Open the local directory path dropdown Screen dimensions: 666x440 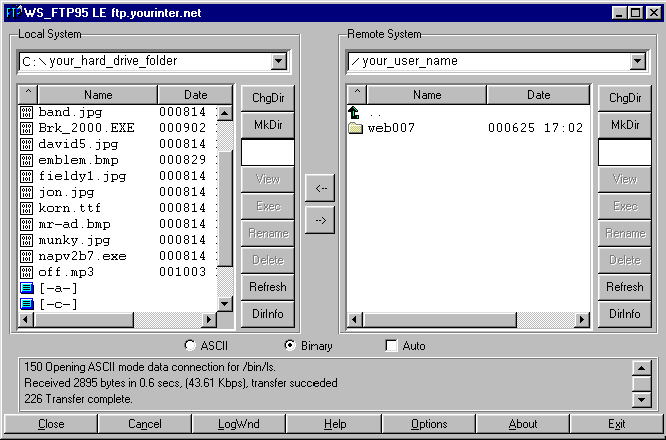pyautogui.click(x=279, y=61)
